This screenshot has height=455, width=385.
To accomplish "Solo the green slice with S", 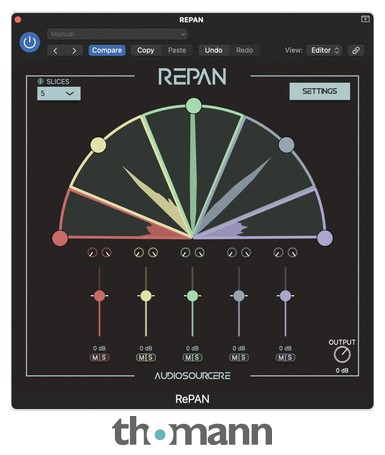I will tap(197, 358).
